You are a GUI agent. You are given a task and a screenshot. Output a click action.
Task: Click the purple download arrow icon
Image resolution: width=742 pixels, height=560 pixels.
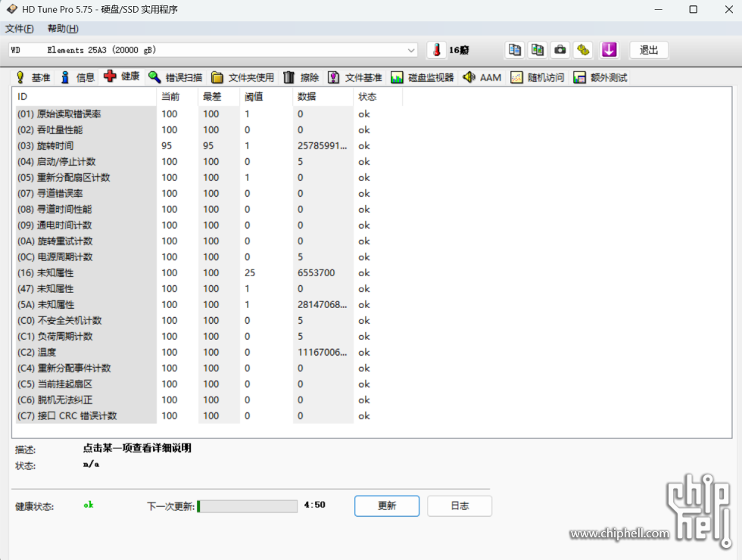coord(609,50)
